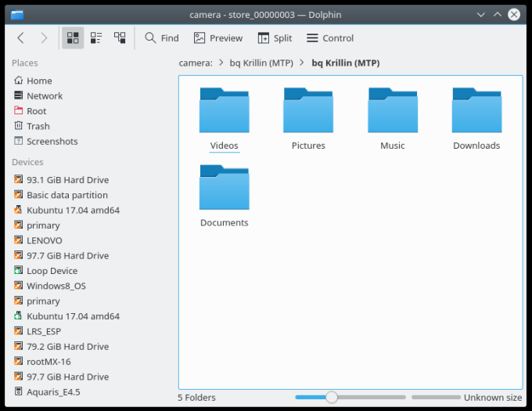Split the view into two panes
Image resolution: width=532 pixels, height=411 pixels.
[275, 38]
